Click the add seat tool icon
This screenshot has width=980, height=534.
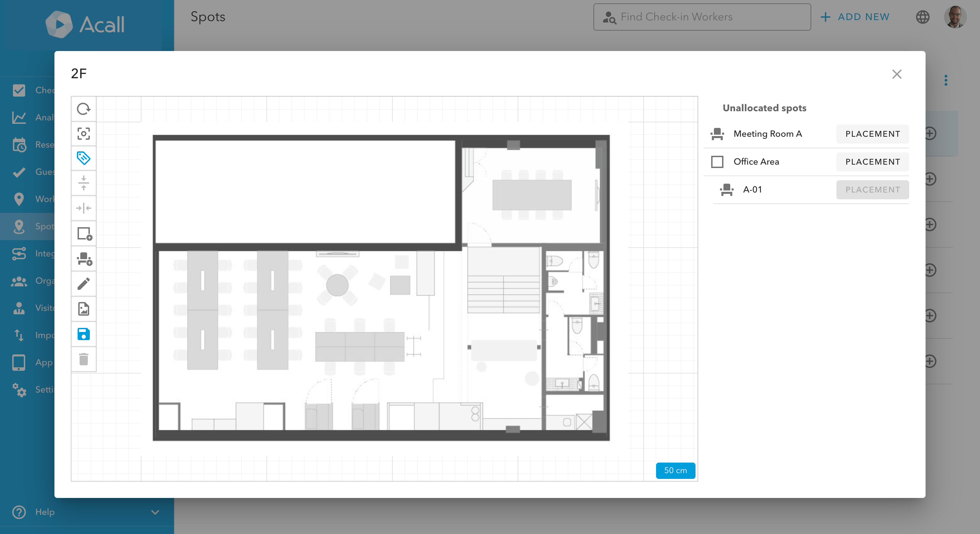click(x=84, y=258)
